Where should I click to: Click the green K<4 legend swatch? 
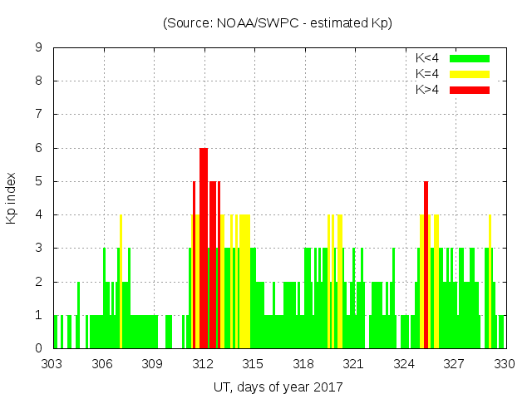click(470, 58)
